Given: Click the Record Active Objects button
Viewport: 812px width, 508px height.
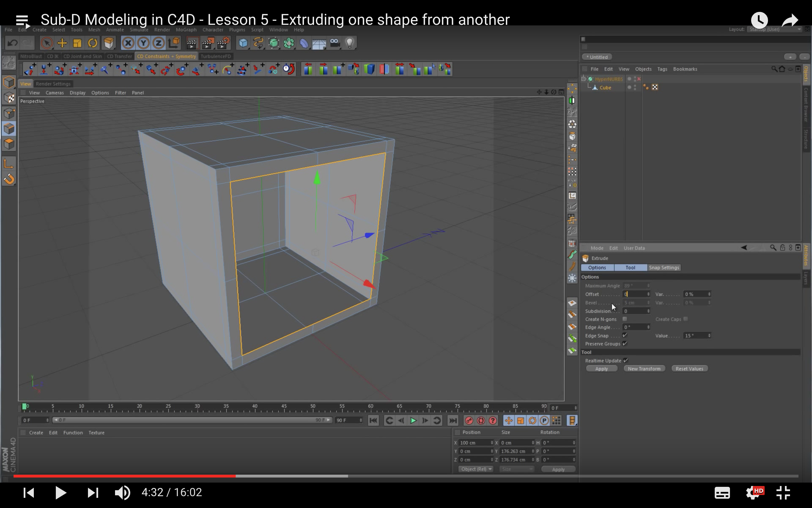Looking at the screenshot, I should tap(469, 420).
